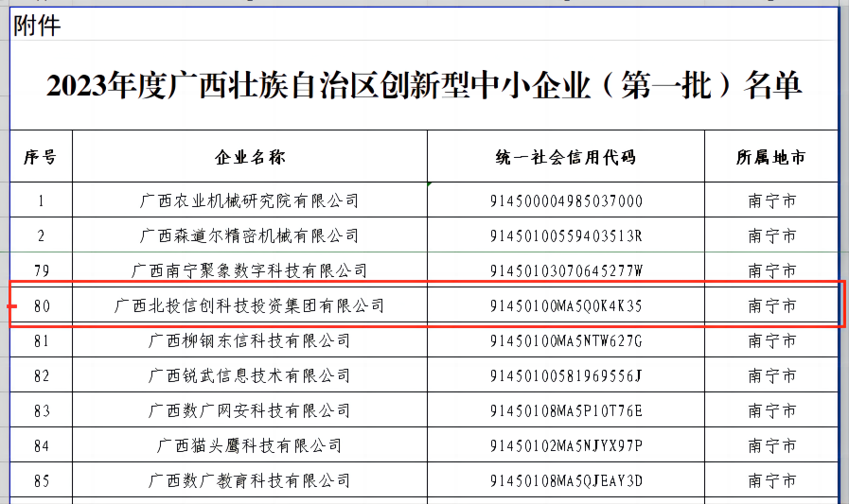Screen dimensions: 849x504
Task: Select 南宁市 cell in row 83
Action: (x=771, y=410)
